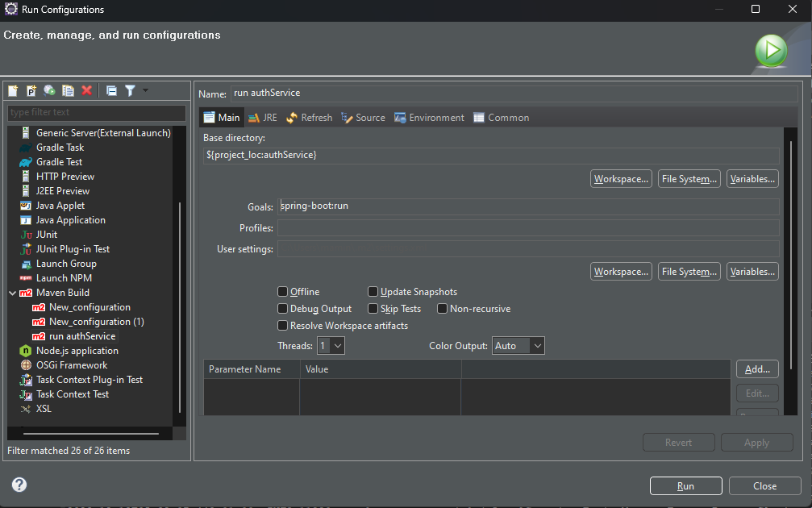
Task: Select J2EE Preview in the list
Action: click(63, 191)
